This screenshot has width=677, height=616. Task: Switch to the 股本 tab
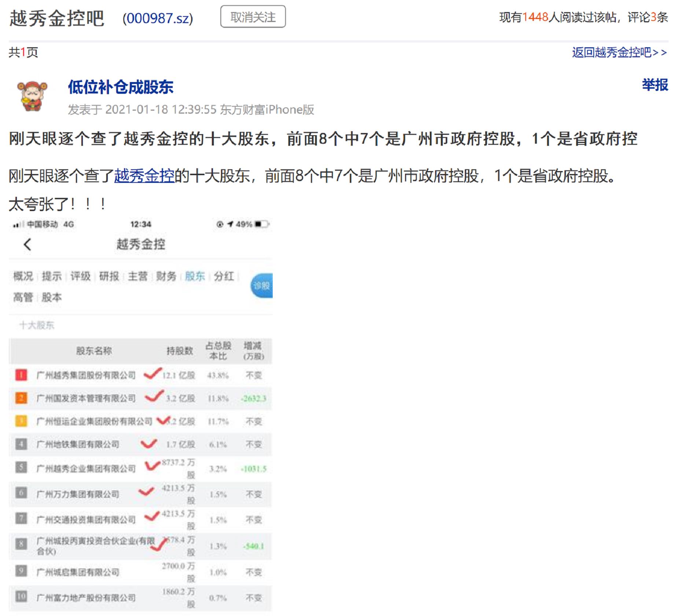pos(52,297)
